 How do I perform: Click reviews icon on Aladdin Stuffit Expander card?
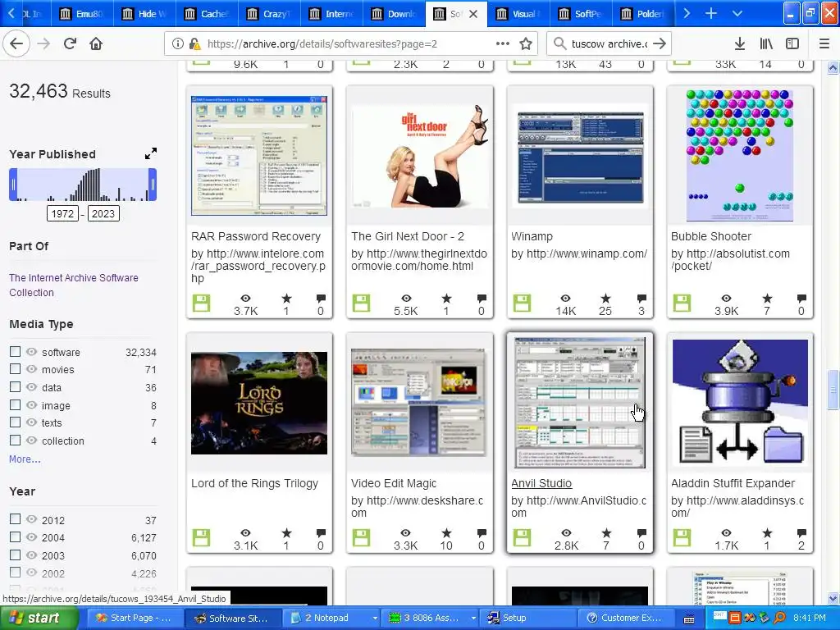point(801,532)
